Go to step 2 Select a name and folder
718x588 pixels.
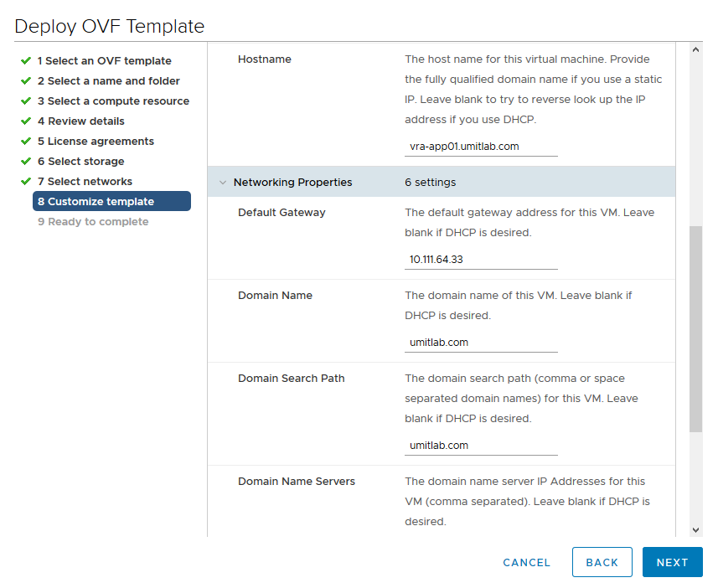coord(108,81)
